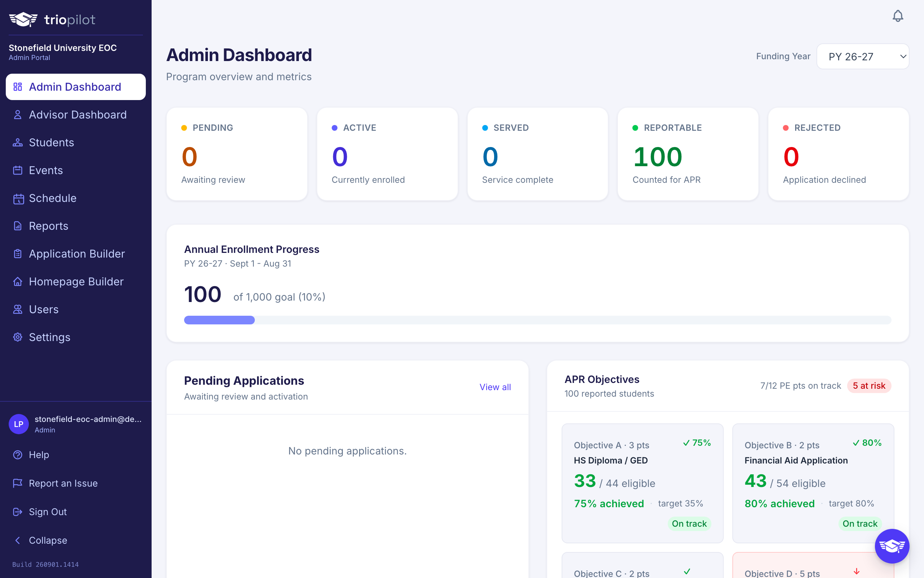924x578 pixels.
Task: Select the Rejected status card
Action: (838, 154)
